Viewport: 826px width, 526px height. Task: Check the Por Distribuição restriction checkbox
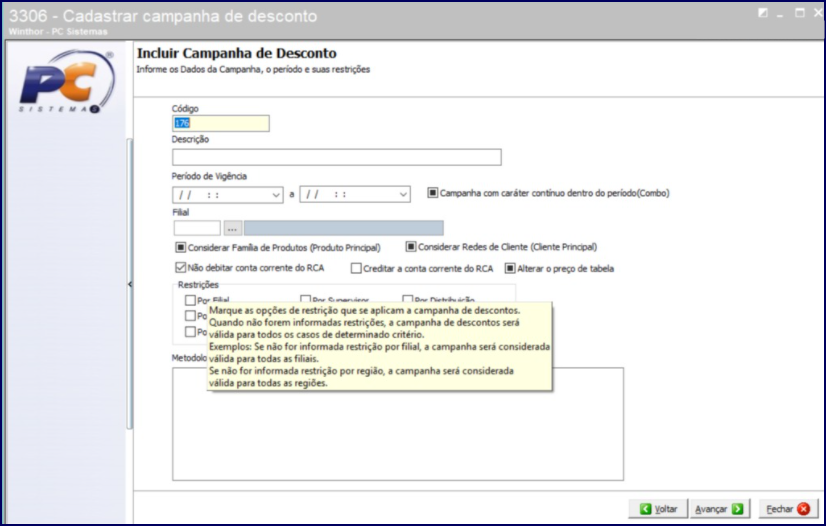point(408,300)
